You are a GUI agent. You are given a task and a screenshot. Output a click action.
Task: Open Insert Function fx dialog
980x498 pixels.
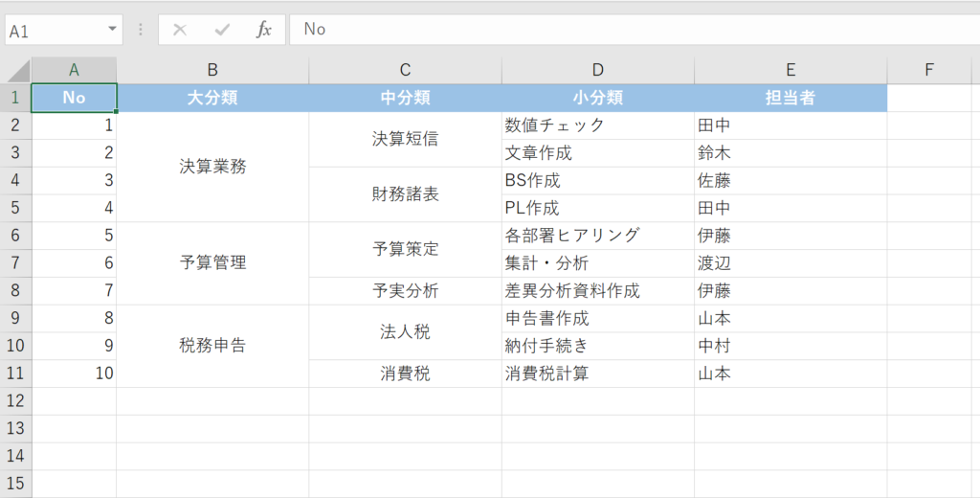(264, 30)
